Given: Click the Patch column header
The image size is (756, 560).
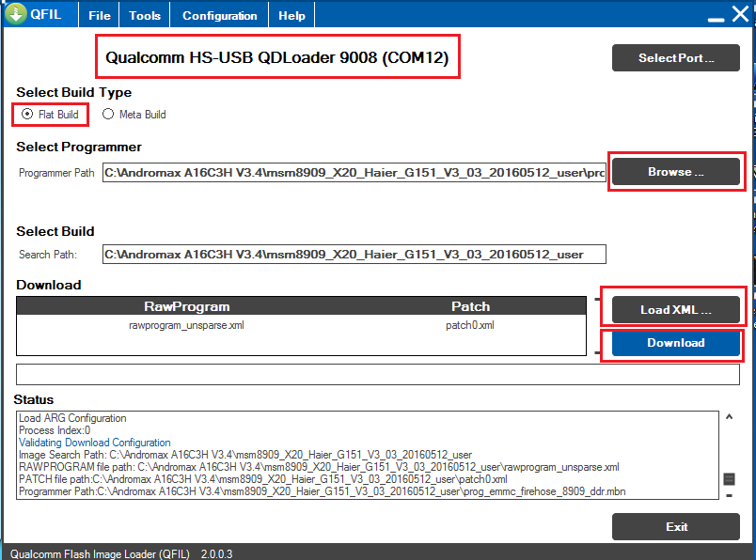Looking at the screenshot, I should point(470,306).
